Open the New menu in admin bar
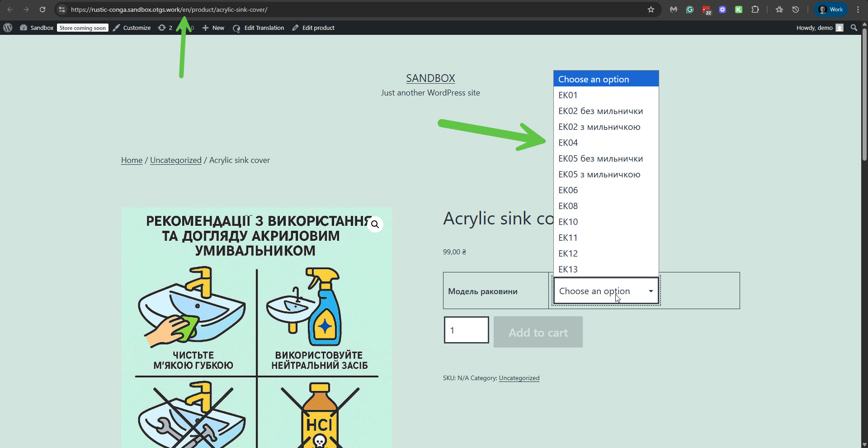 [213, 28]
